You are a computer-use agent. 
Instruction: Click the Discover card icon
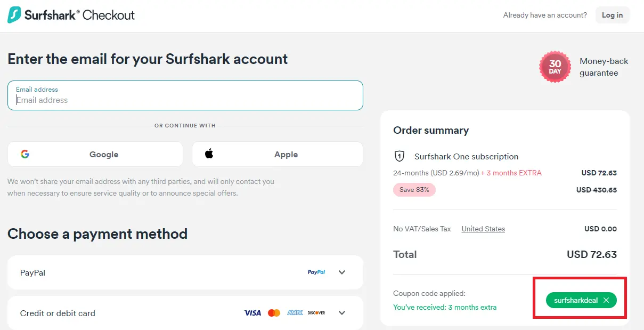pyautogui.click(x=316, y=312)
